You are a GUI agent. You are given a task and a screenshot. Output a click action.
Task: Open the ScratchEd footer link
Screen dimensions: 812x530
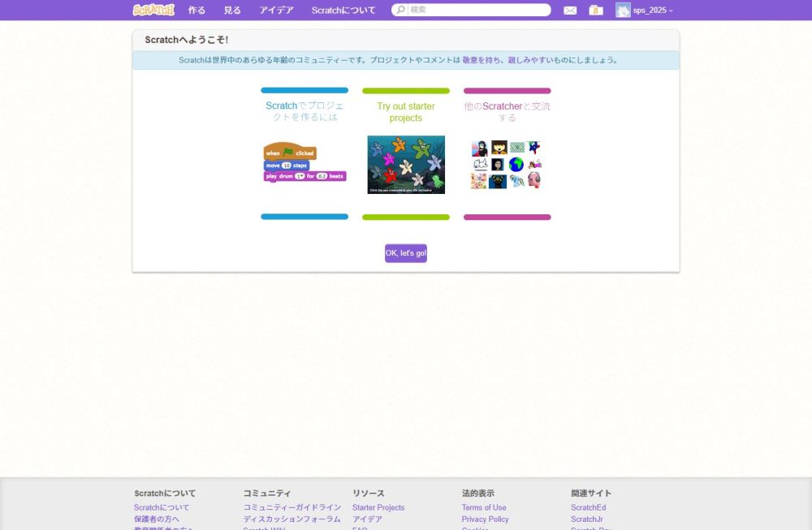pyautogui.click(x=588, y=508)
